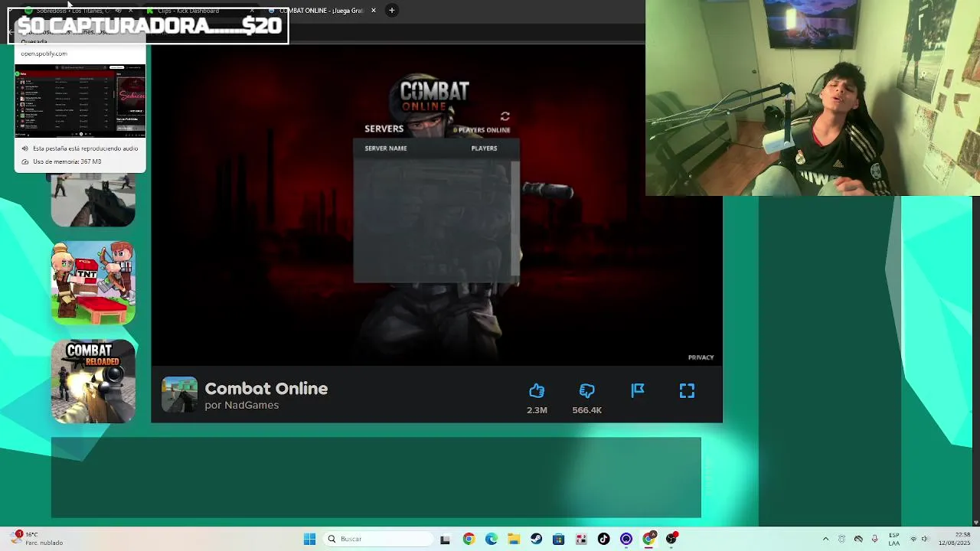Like Combat Online with thumbs up
980x551 pixels.
pos(537,391)
